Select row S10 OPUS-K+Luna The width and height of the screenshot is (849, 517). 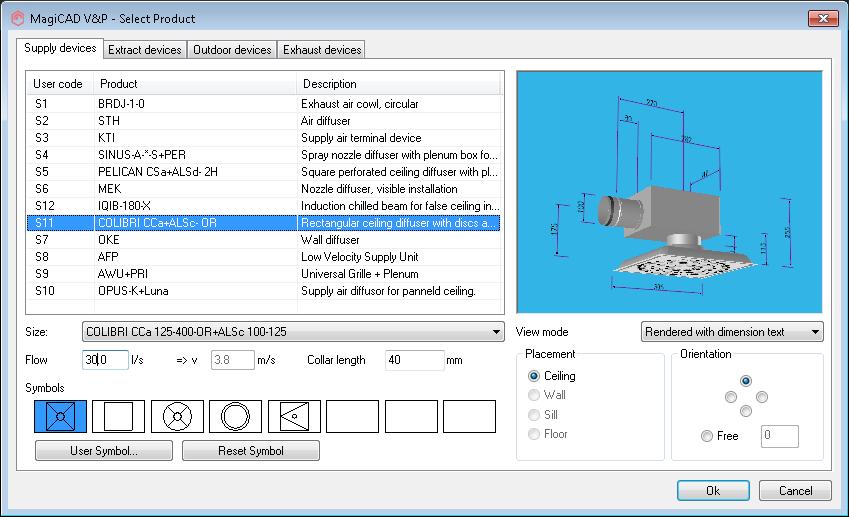[x=264, y=291]
